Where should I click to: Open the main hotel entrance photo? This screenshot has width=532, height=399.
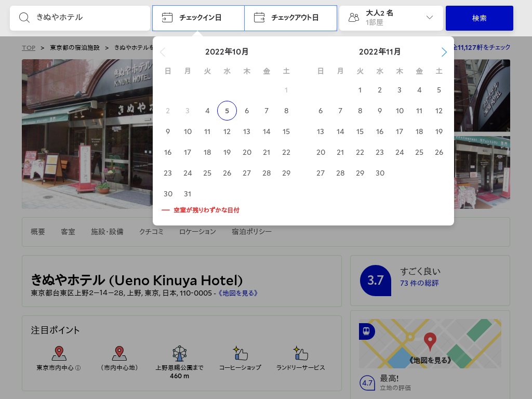(x=87, y=134)
